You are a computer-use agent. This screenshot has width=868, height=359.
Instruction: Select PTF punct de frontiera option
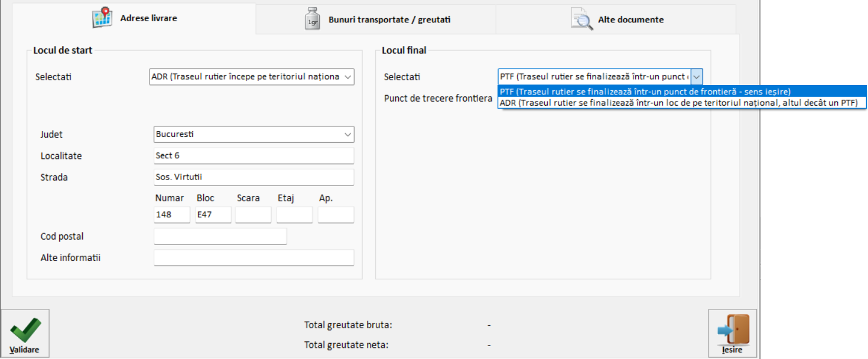coord(682,92)
